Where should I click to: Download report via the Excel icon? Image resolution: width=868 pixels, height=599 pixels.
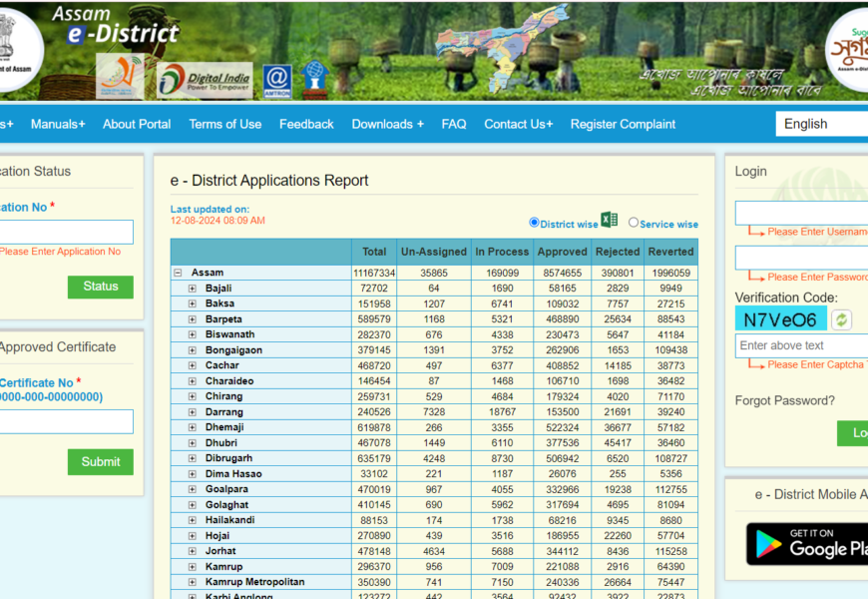pyautogui.click(x=610, y=222)
